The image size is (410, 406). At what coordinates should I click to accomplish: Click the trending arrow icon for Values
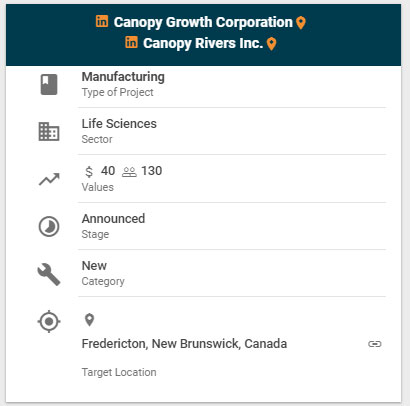pyautogui.click(x=49, y=179)
